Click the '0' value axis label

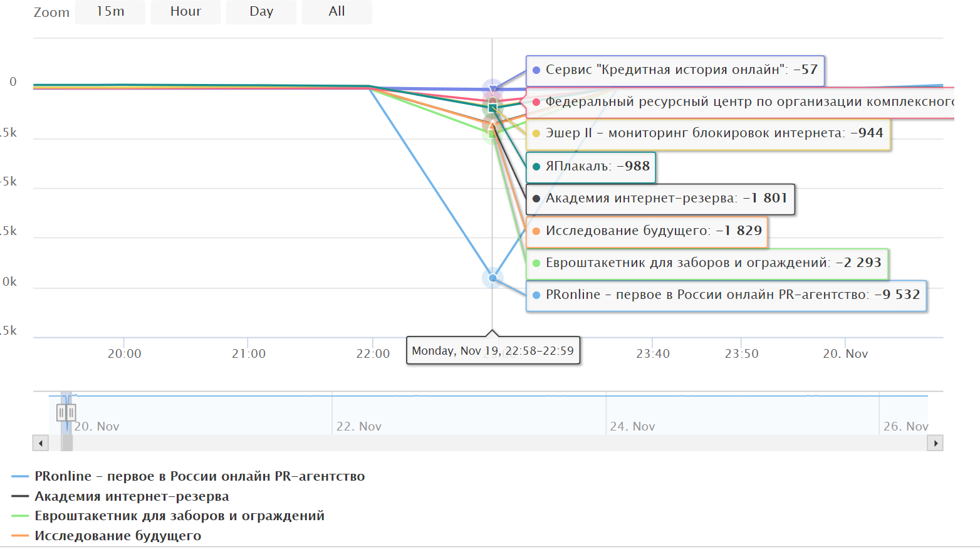click(x=13, y=82)
